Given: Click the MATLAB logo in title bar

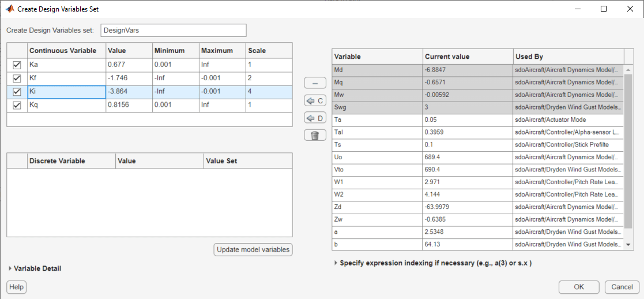Looking at the screenshot, I should pos(9,9).
